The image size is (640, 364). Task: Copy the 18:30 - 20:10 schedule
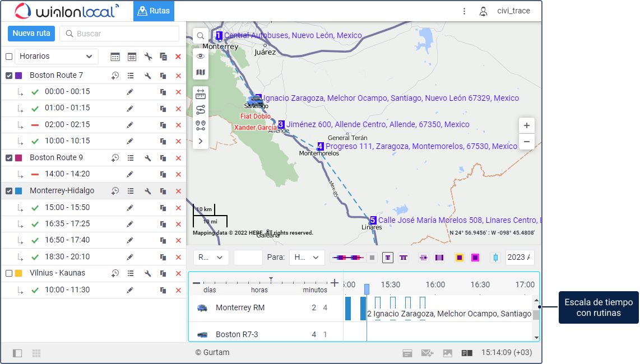click(163, 257)
